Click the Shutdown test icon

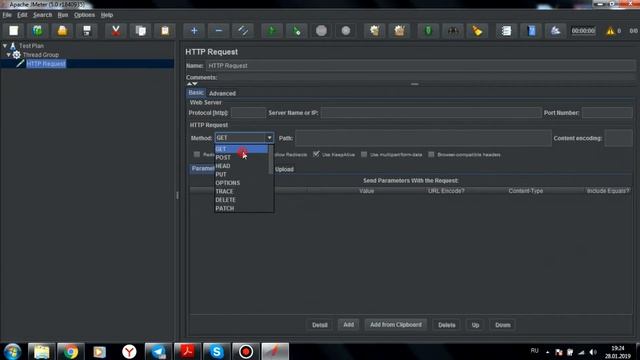[x=346, y=31]
